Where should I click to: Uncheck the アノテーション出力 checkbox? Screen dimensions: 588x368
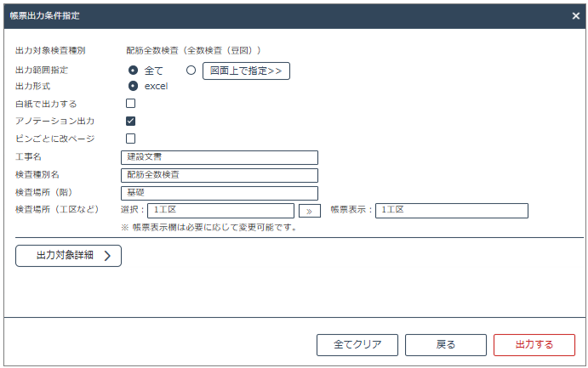pyautogui.click(x=130, y=121)
